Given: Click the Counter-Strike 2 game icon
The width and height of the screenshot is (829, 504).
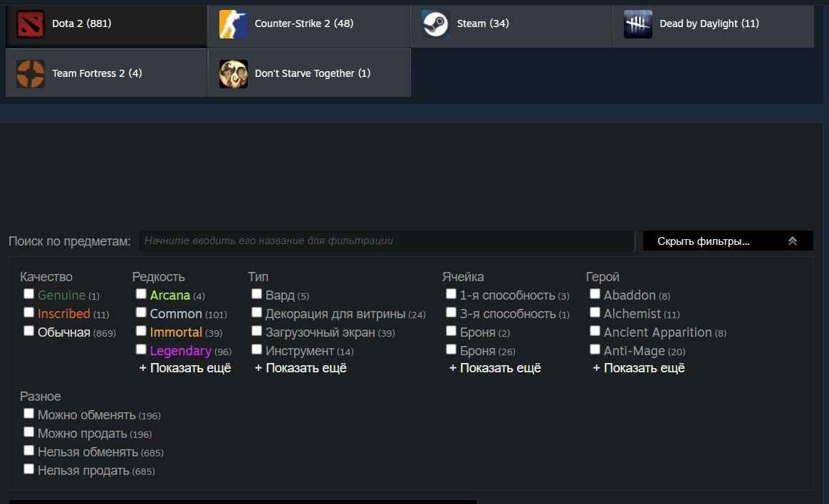Looking at the screenshot, I should [233, 23].
